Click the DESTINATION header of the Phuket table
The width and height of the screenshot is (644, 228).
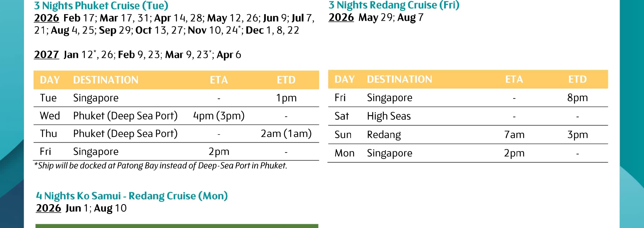click(106, 80)
